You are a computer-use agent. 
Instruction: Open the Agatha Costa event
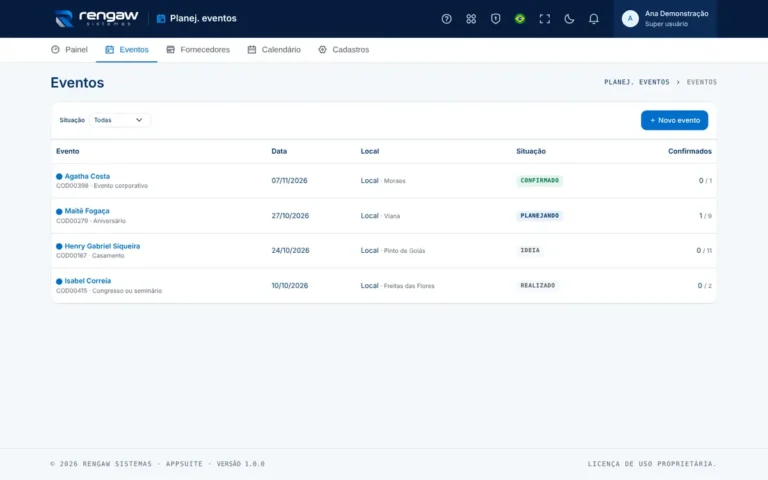pos(87,176)
